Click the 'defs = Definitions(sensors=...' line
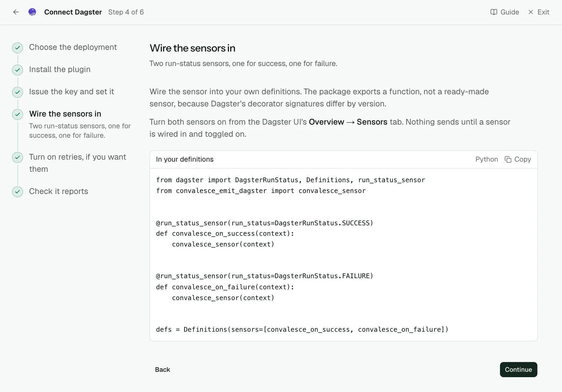Viewport: 562px width, 392px height. 302,330
